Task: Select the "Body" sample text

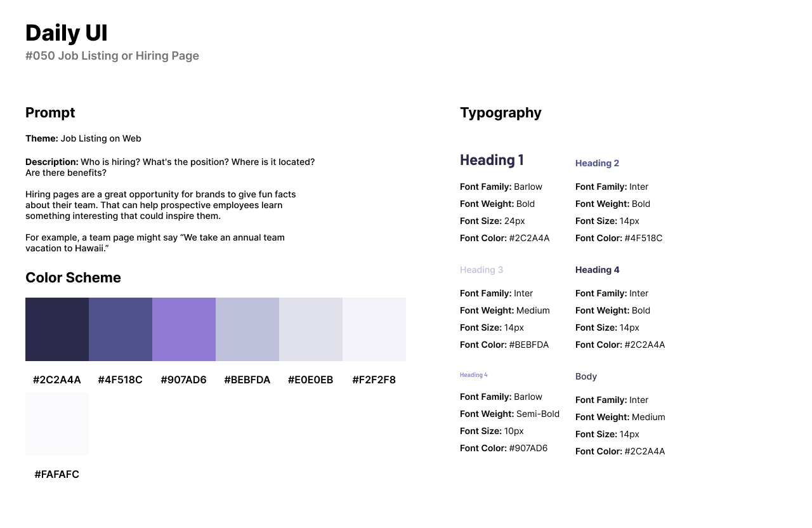Action: [586, 376]
